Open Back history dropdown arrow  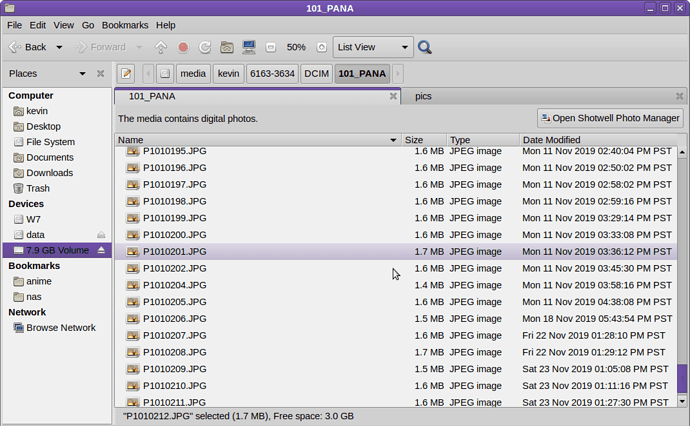[x=59, y=47]
